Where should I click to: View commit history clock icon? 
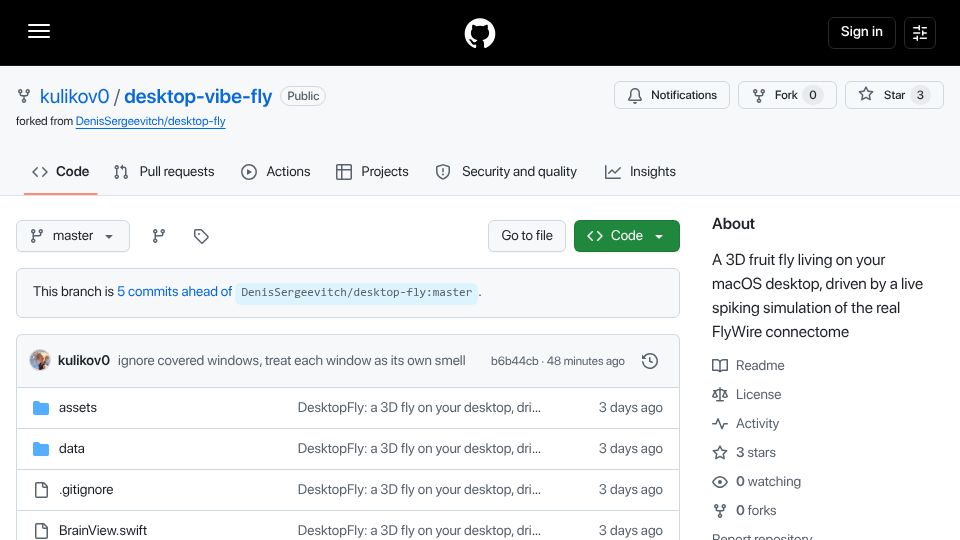[x=650, y=361]
